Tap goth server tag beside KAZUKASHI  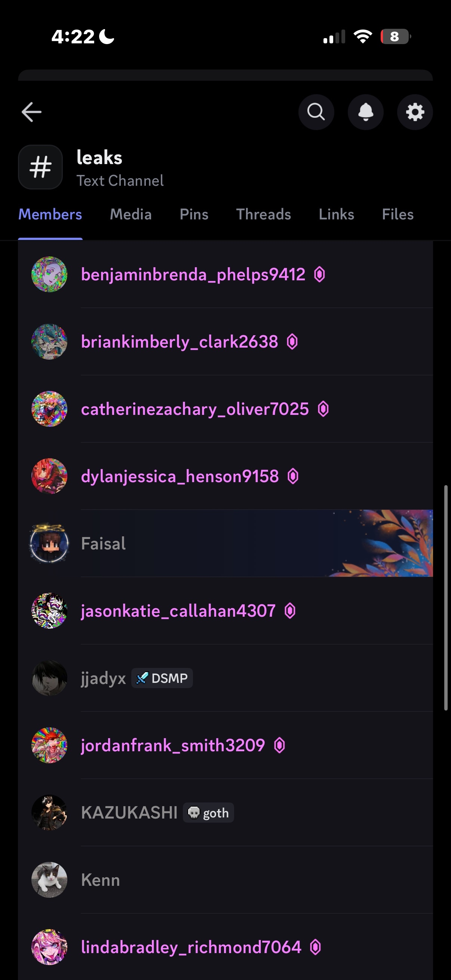(x=209, y=813)
